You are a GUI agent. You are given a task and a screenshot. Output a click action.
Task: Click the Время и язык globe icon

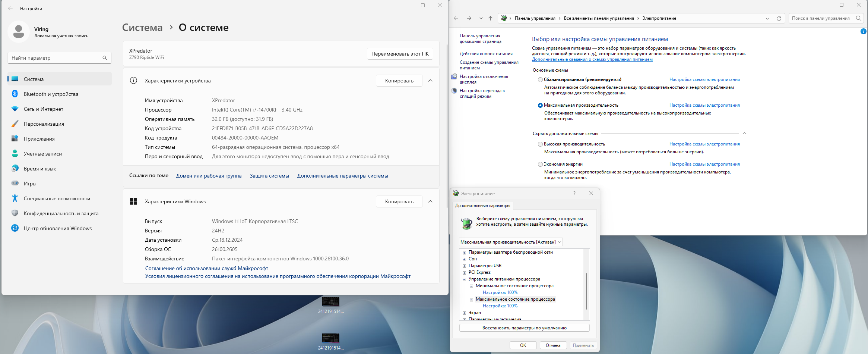pos(15,169)
